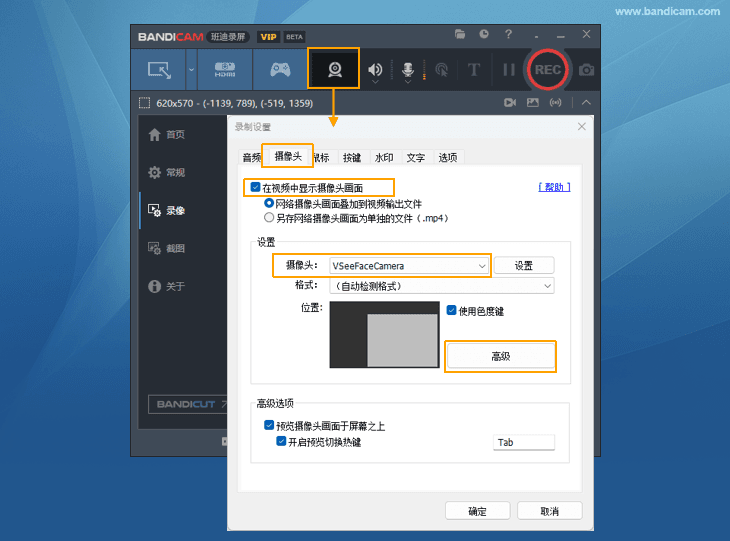Open the output folder icon in title bar
The height and width of the screenshot is (541, 730).
tap(460, 34)
